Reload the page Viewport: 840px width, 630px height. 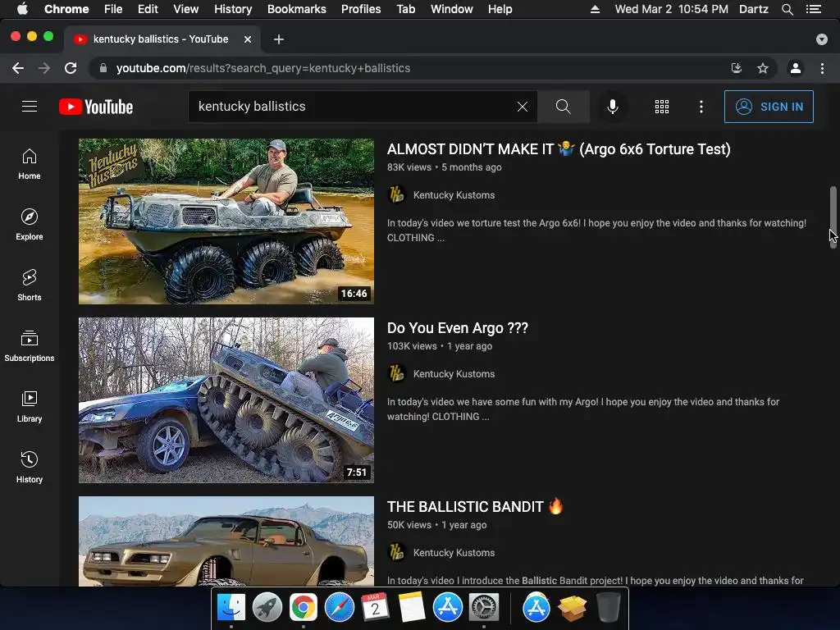click(x=71, y=68)
